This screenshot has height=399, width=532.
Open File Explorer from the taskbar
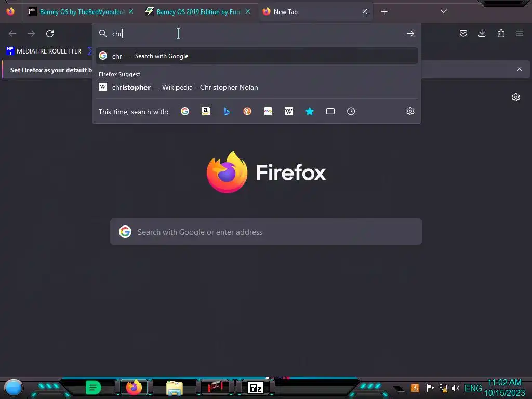point(175,388)
